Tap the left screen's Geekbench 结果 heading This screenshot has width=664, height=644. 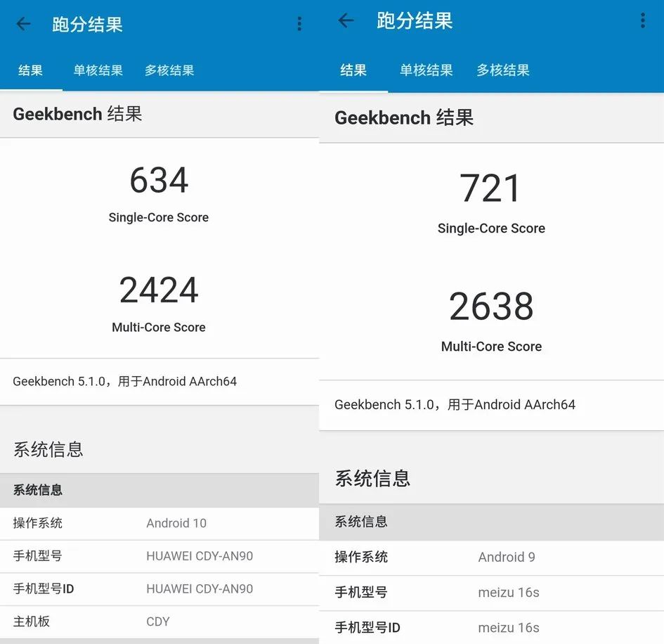click(77, 114)
